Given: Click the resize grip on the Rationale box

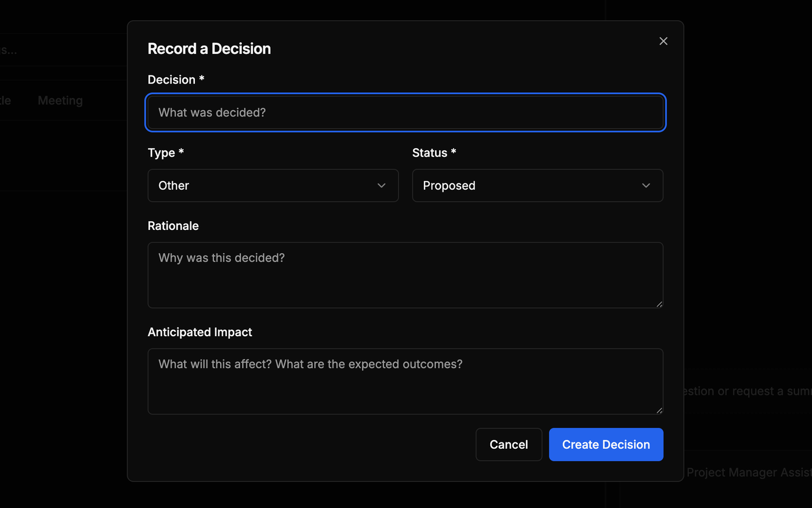Looking at the screenshot, I should (659, 303).
